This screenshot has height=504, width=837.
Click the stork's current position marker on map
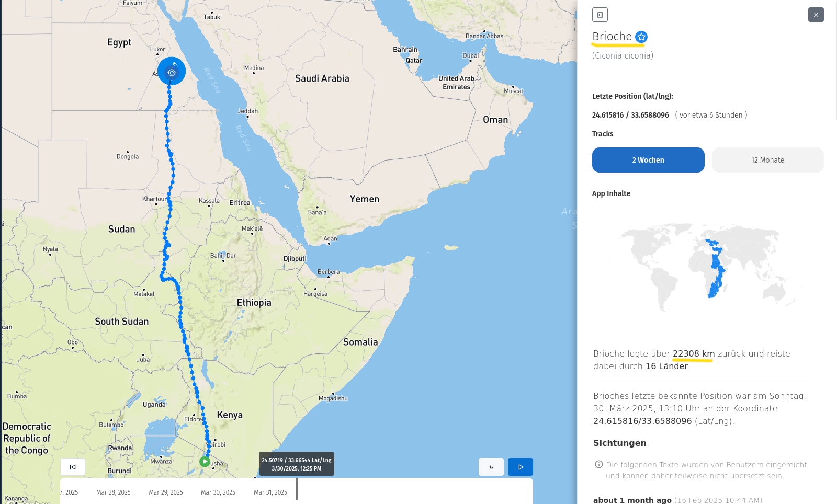[172, 72]
